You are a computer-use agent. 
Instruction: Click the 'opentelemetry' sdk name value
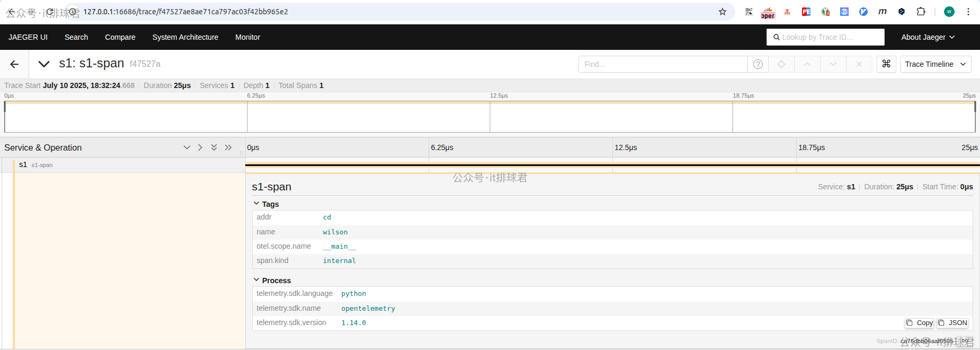[368, 309]
